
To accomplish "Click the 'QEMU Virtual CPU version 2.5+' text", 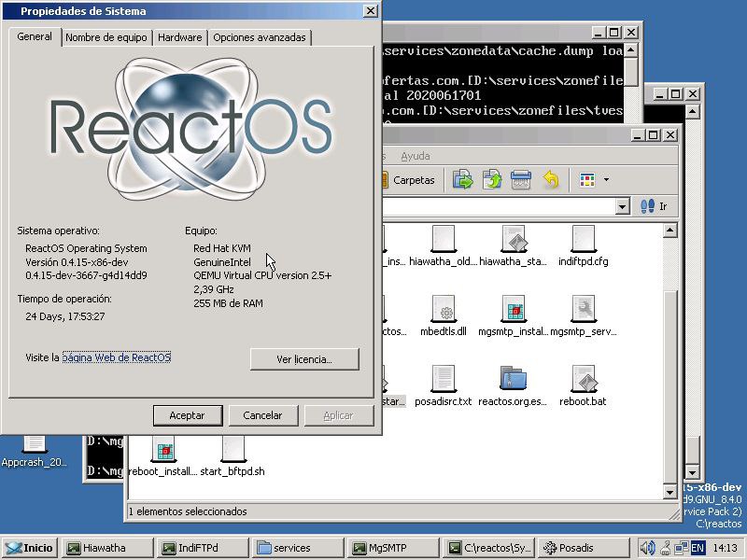I will pyautogui.click(x=262, y=275).
